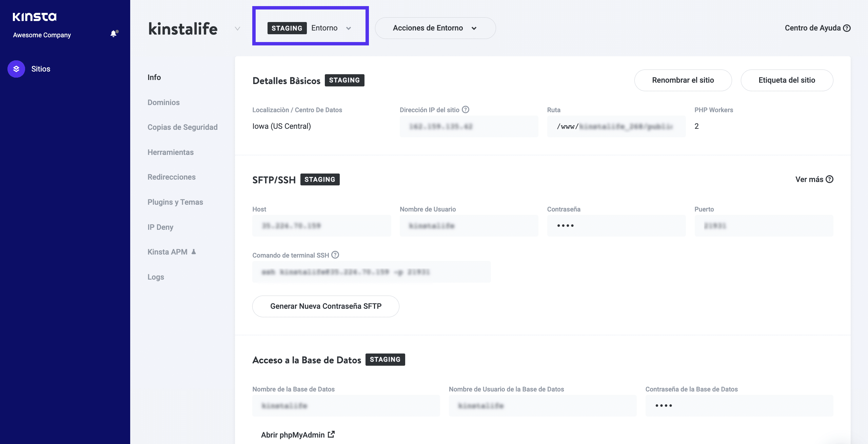
Task: Click the SFTP Contraseña field
Action: coord(616,226)
